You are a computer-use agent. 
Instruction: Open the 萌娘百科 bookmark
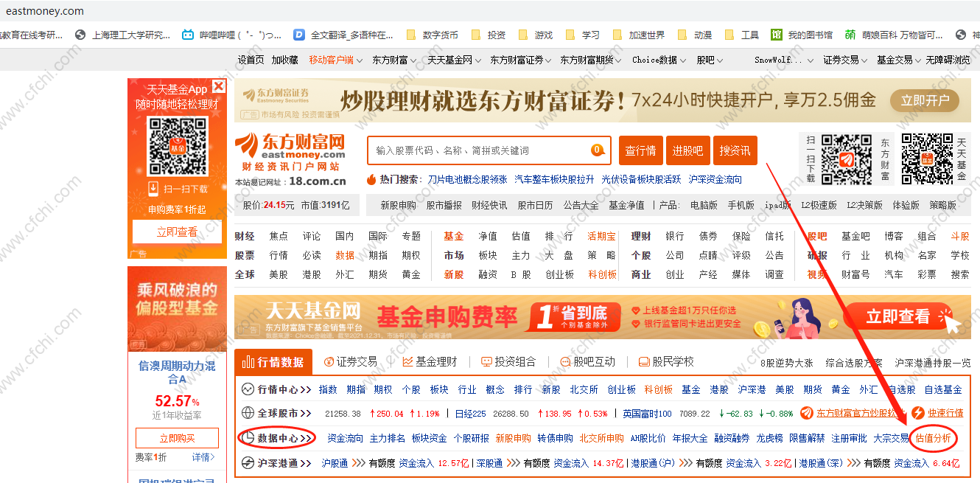[893, 35]
